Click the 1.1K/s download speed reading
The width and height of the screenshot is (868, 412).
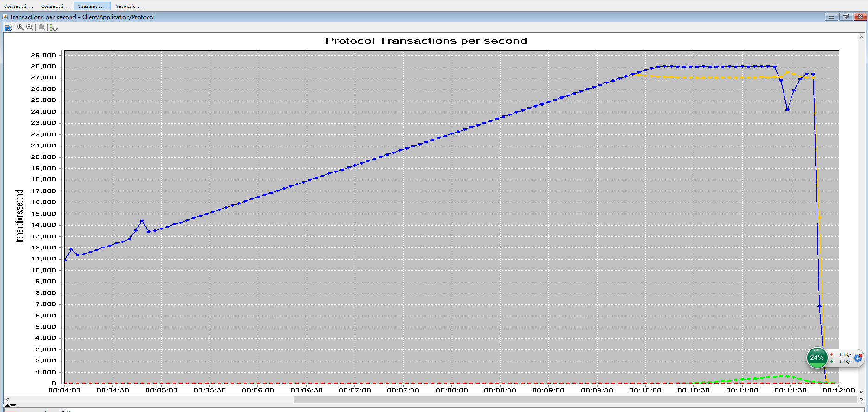[x=845, y=361]
